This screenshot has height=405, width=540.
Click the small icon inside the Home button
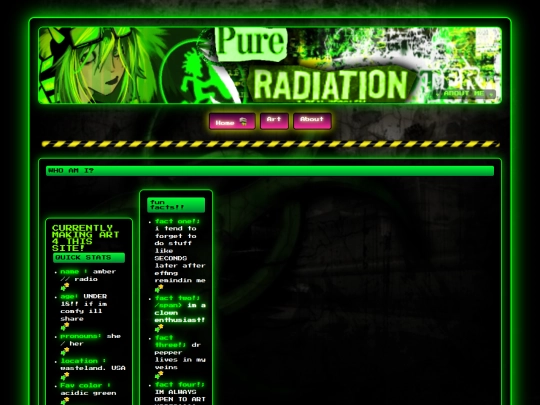[x=243, y=121]
